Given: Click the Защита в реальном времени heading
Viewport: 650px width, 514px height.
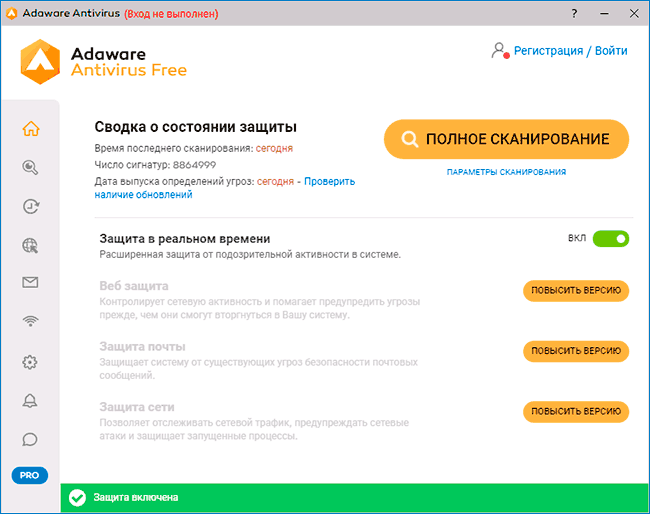Looking at the screenshot, I should [184, 239].
